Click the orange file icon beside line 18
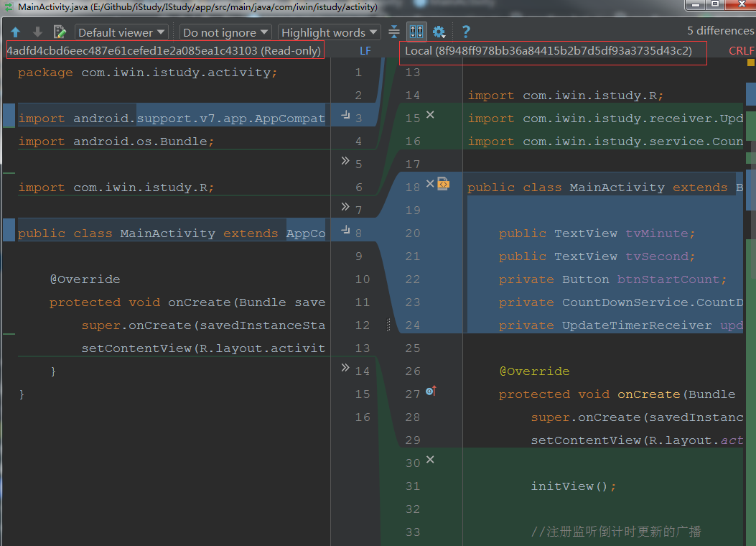The width and height of the screenshot is (756, 546). tap(444, 184)
